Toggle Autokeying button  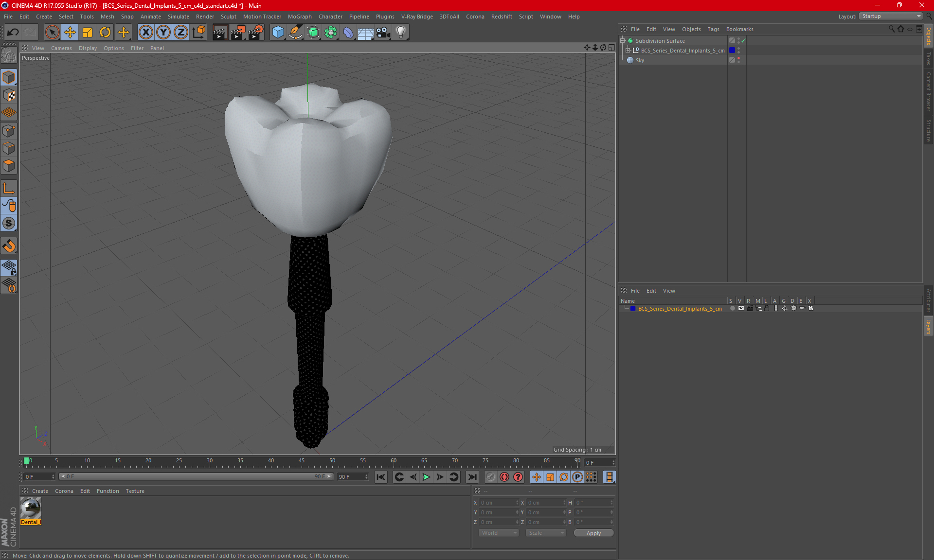504,477
